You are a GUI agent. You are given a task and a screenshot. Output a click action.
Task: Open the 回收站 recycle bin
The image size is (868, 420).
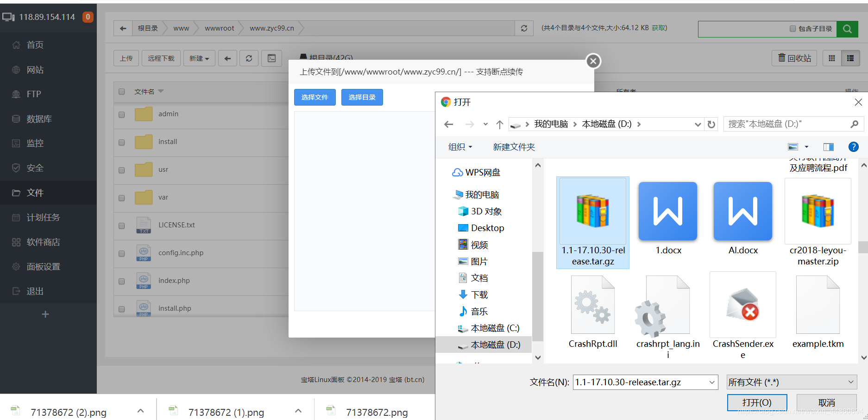coord(795,58)
